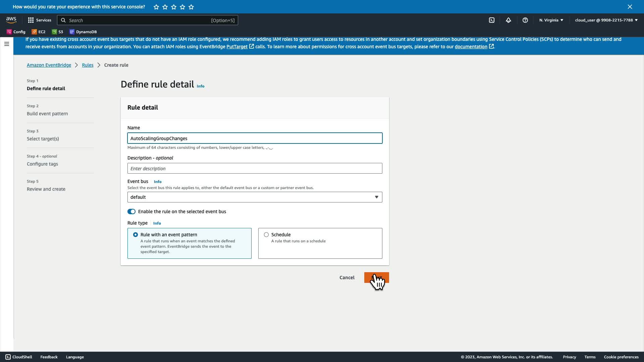Expand the cloud_user account menu
This screenshot has height=362, width=644.
click(606, 20)
